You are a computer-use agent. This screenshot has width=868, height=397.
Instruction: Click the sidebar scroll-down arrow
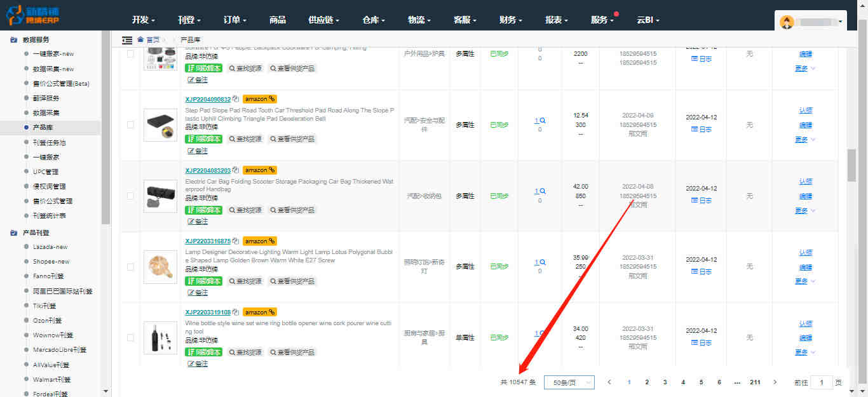[x=106, y=392]
